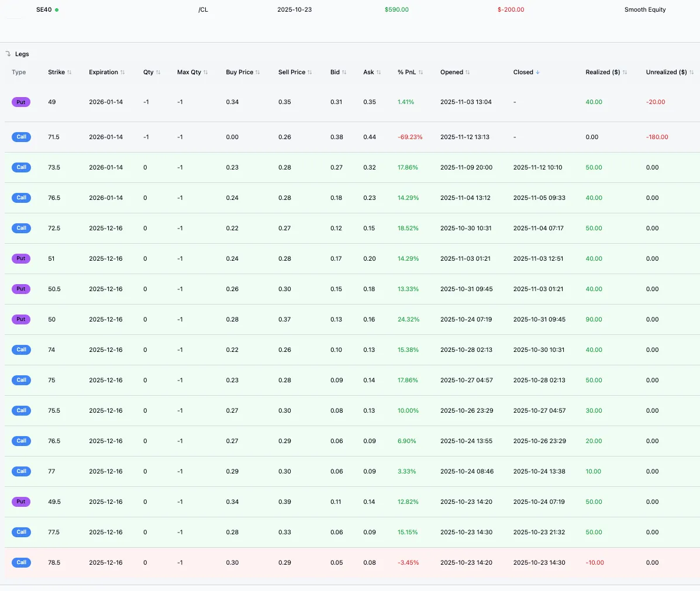Screen dimensions: 700x591
Task: Click the Call badge for strike 71.5
Action: click(x=22, y=137)
